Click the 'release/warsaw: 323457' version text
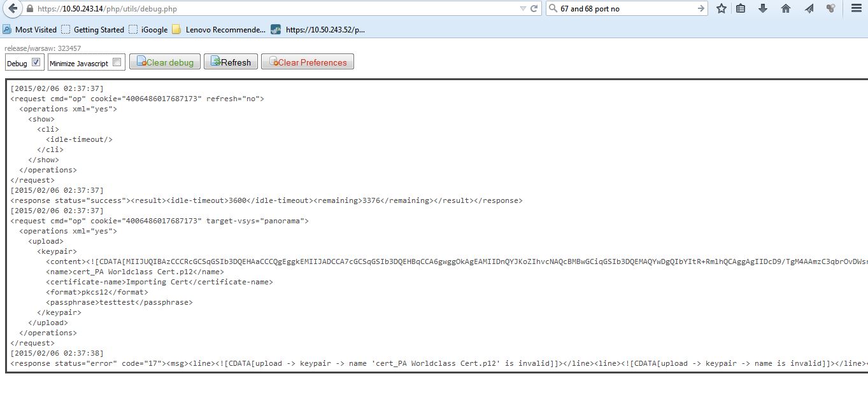This screenshot has height=397, width=868. tap(43, 48)
